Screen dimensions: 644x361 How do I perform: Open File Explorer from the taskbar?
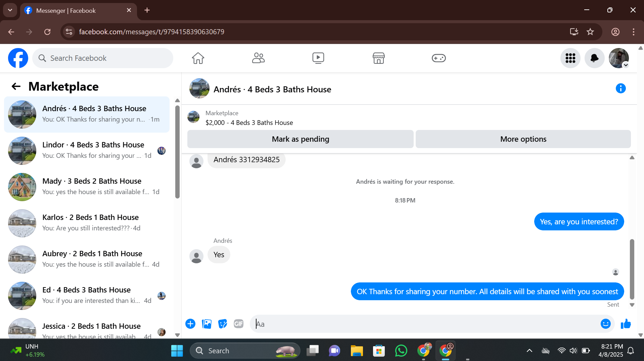click(x=357, y=351)
